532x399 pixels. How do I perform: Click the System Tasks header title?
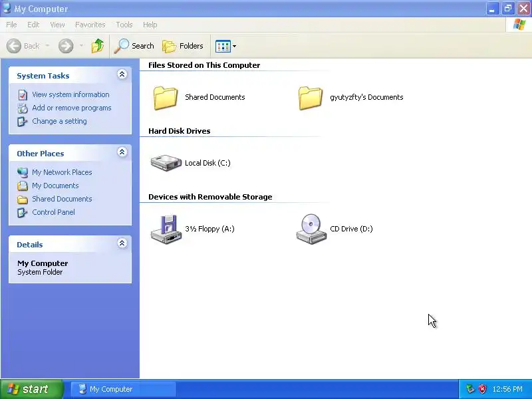pos(43,76)
